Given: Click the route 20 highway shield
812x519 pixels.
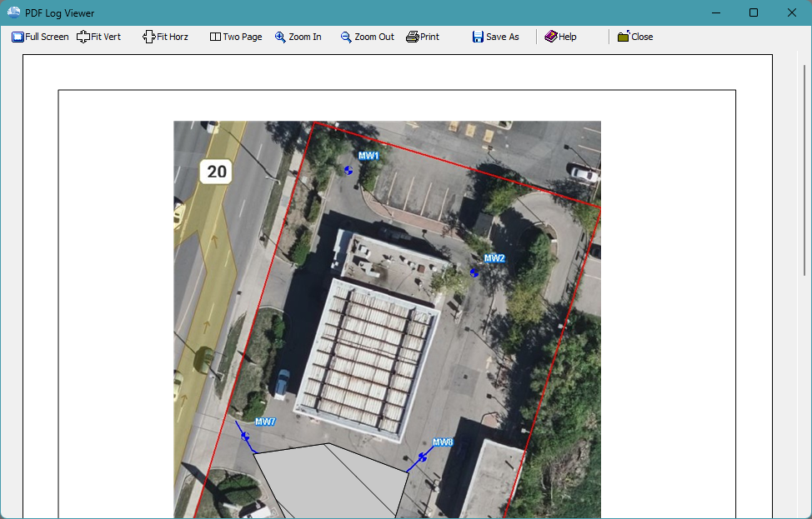Looking at the screenshot, I should (217, 172).
